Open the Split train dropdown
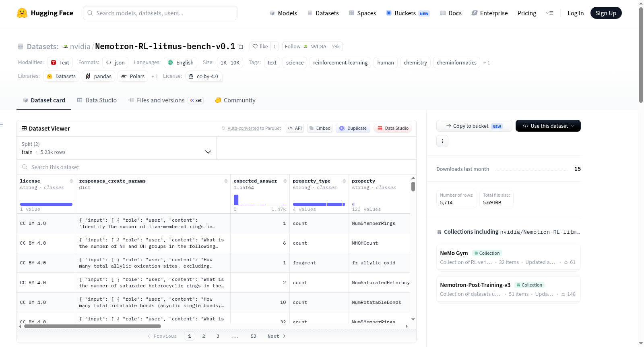Screen dimensions: 644x347 pyautogui.click(x=116, y=148)
